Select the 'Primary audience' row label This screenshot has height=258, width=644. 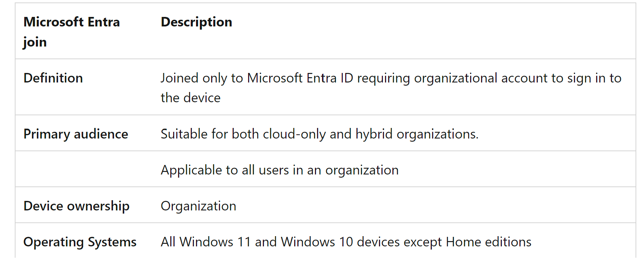(x=76, y=134)
